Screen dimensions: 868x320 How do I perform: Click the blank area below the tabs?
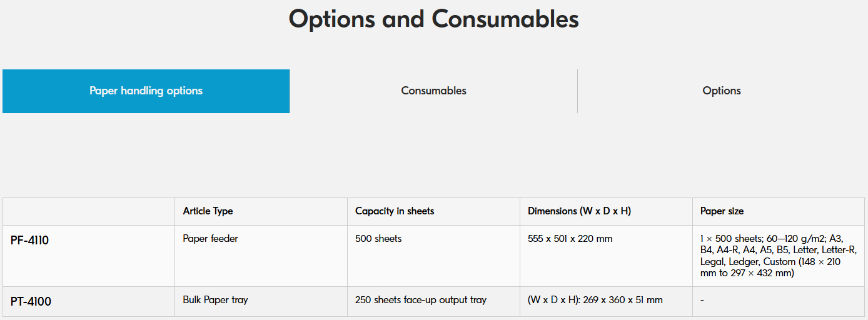433,156
